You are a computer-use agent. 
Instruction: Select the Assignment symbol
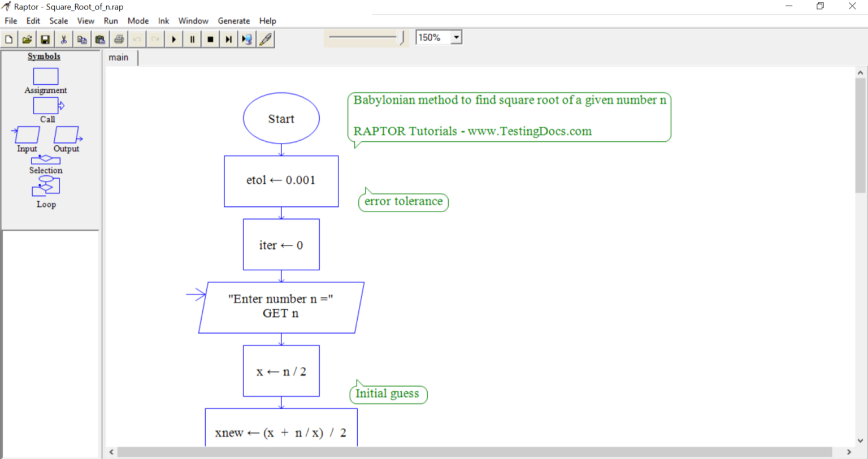click(45, 76)
